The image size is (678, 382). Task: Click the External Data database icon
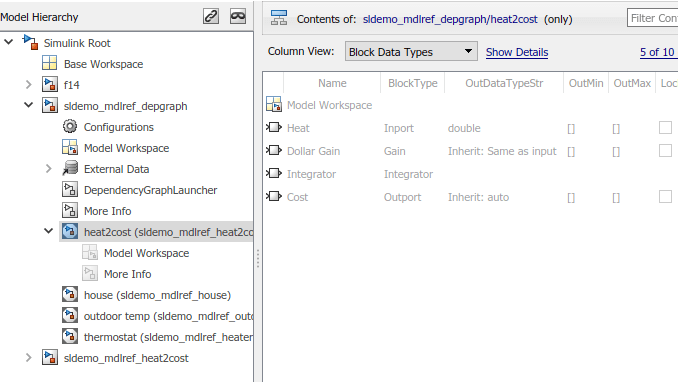70,168
